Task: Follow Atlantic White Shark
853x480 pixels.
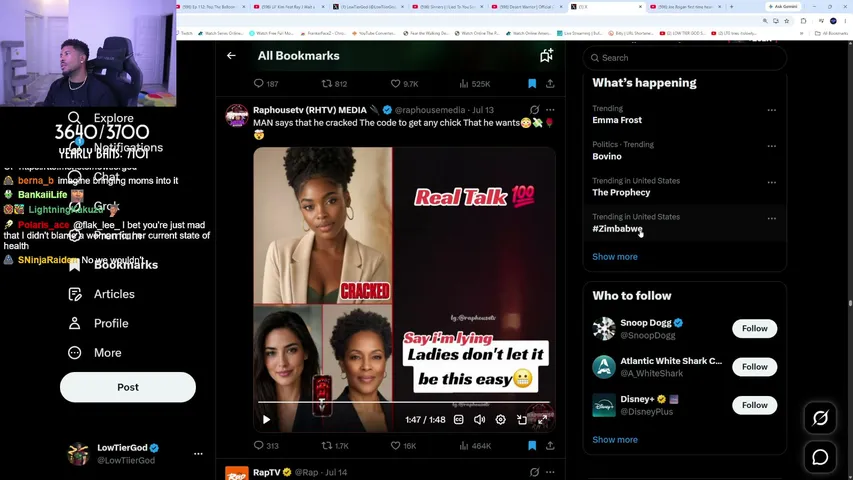Action: [x=754, y=366]
